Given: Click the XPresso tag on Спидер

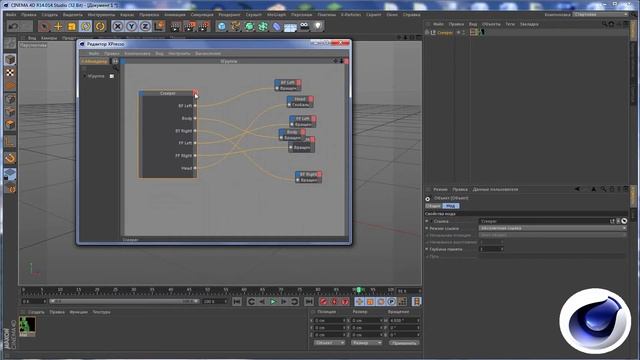Looking at the screenshot, I should pos(473,32).
